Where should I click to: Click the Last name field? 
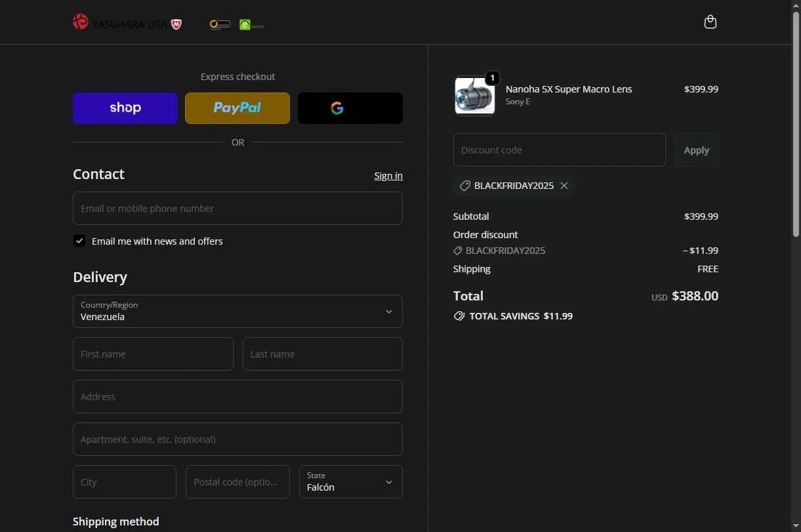pos(323,354)
